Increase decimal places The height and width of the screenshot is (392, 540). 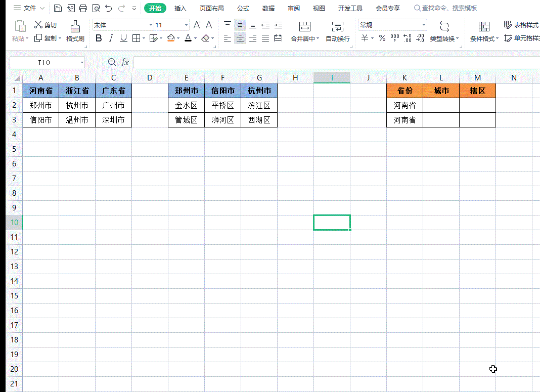pos(408,38)
